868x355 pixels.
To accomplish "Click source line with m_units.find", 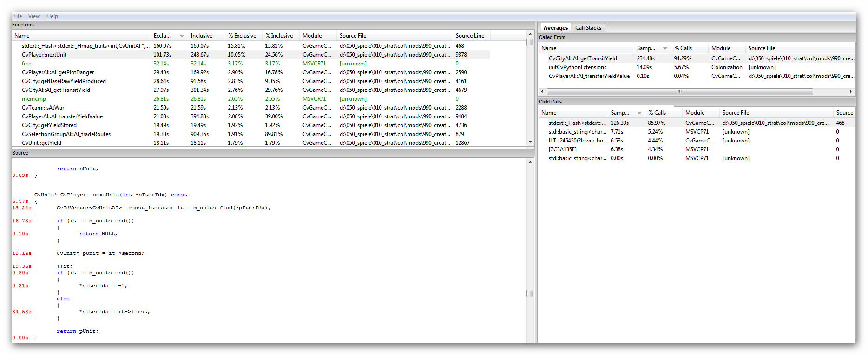I will click(x=164, y=208).
